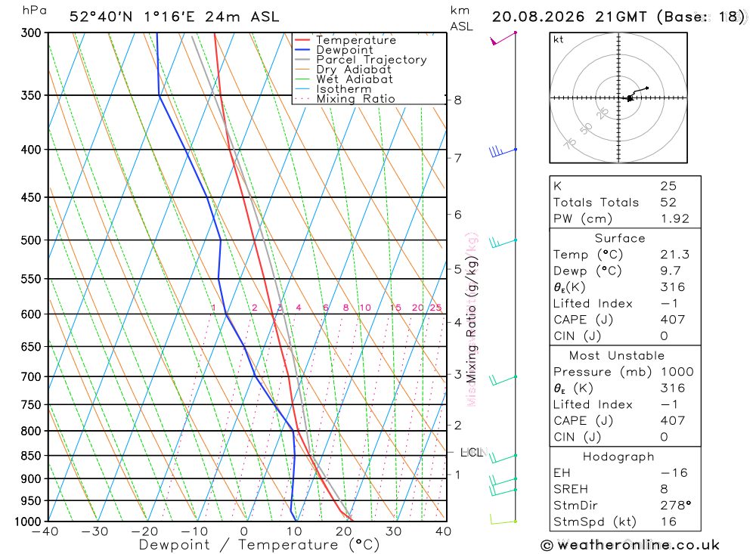Click the mixing ratio label 10
Image resolution: width=756 pixels, height=554 pixels.
click(x=365, y=308)
